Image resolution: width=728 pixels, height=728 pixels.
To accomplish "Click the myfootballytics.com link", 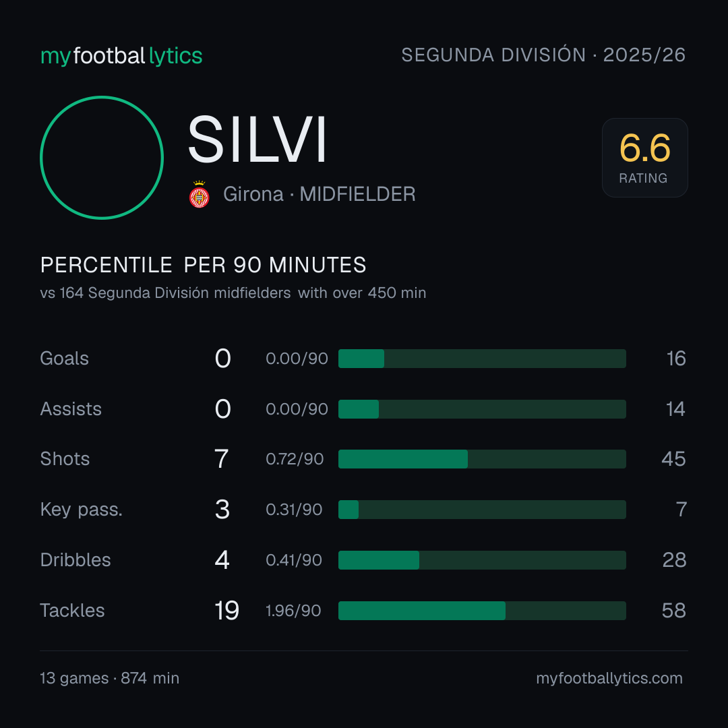I will coord(609,678).
